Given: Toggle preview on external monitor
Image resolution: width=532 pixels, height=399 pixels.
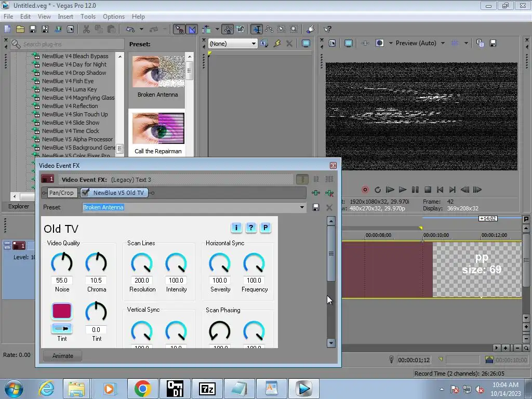Looking at the screenshot, I should coord(348,43).
